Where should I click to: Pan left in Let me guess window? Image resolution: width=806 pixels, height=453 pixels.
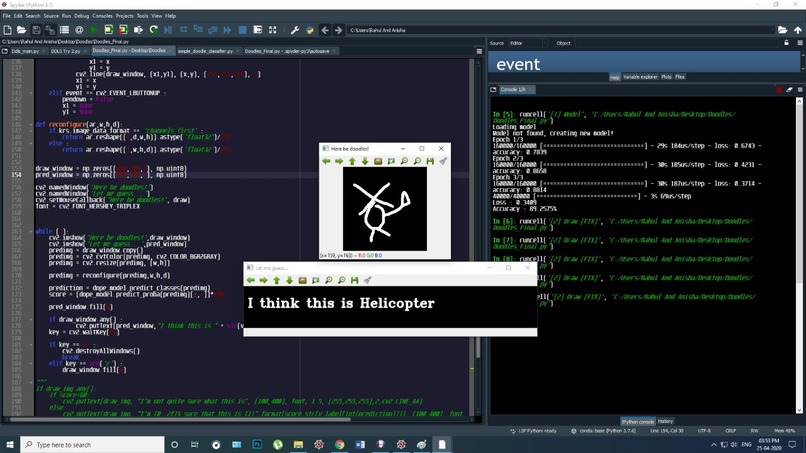[250, 280]
